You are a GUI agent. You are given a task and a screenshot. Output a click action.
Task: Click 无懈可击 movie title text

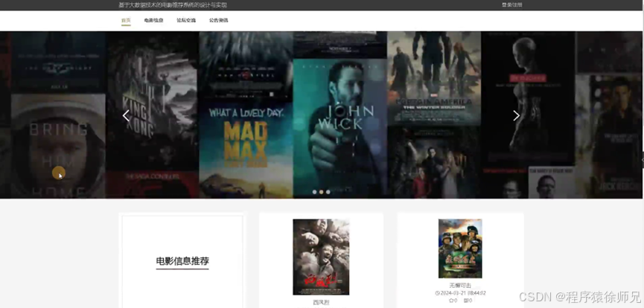[460, 285]
